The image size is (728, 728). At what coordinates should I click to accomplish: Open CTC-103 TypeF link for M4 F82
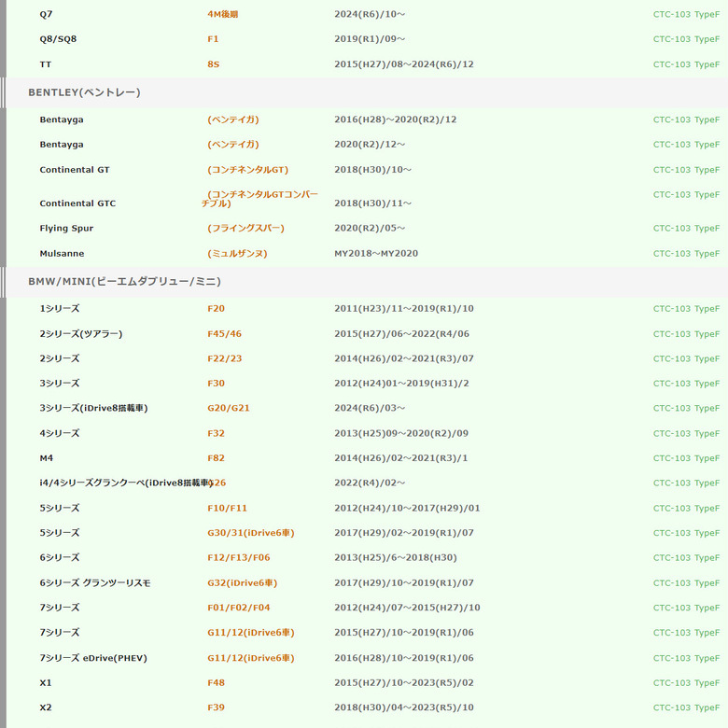686,458
